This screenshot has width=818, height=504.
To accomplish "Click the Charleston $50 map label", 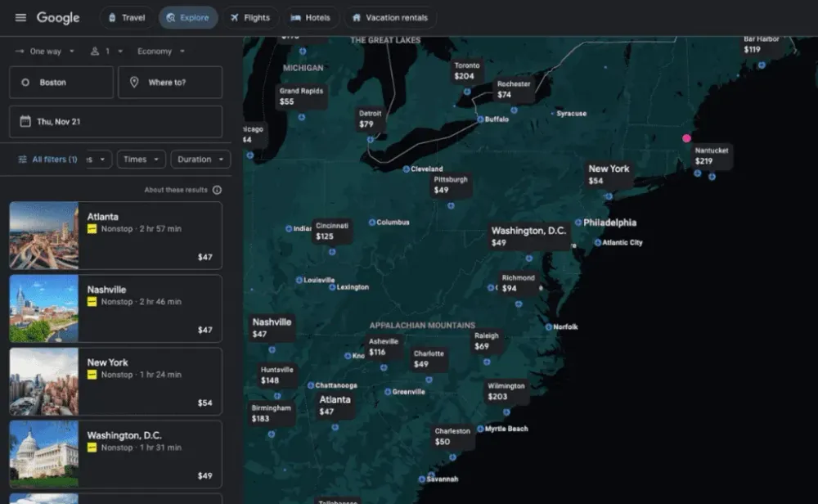I will pyautogui.click(x=452, y=437).
